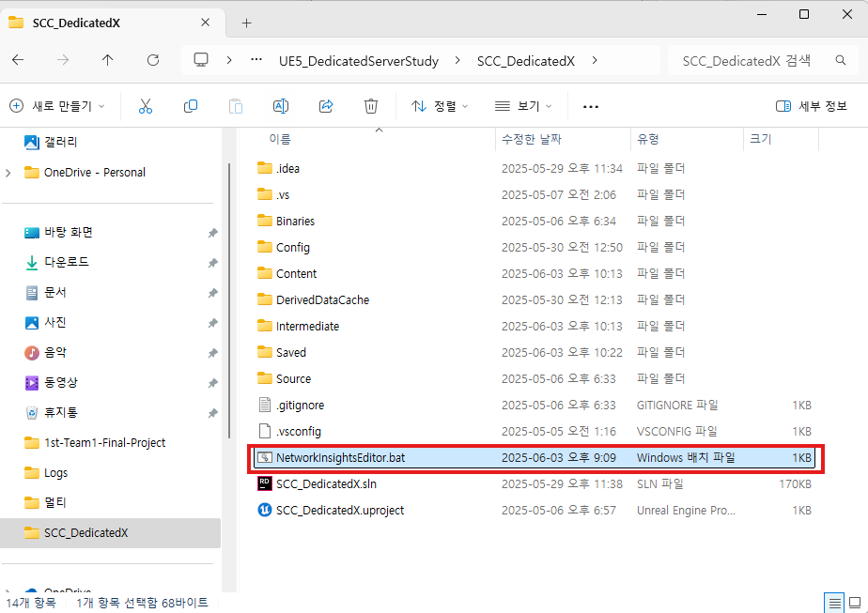This screenshot has height=613, width=868.
Task: Select the Saved folder
Action: [x=535, y=352]
